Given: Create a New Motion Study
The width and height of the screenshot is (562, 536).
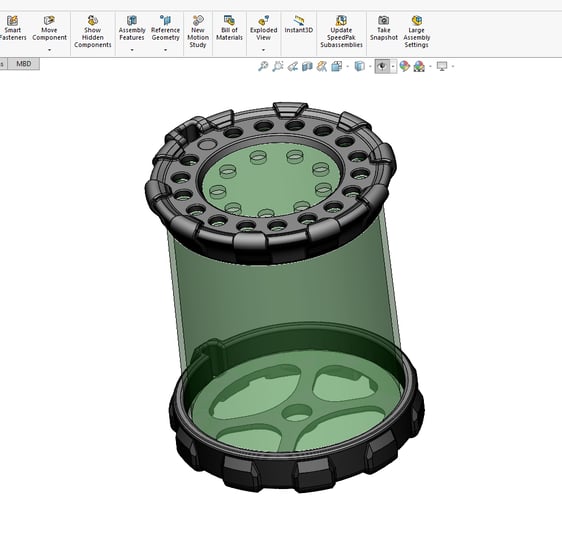Looking at the screenshot, I should pyautogui.click(x=198, y=32).
